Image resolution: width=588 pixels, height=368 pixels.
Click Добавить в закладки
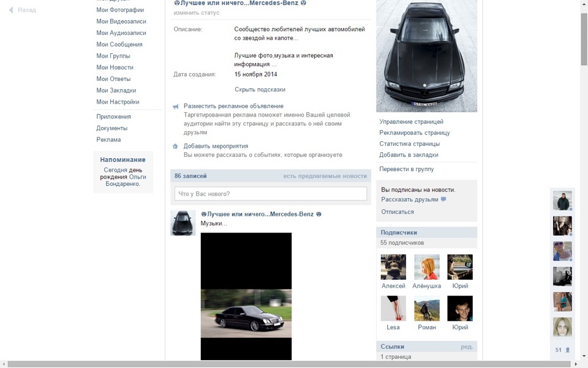[409, 155]
